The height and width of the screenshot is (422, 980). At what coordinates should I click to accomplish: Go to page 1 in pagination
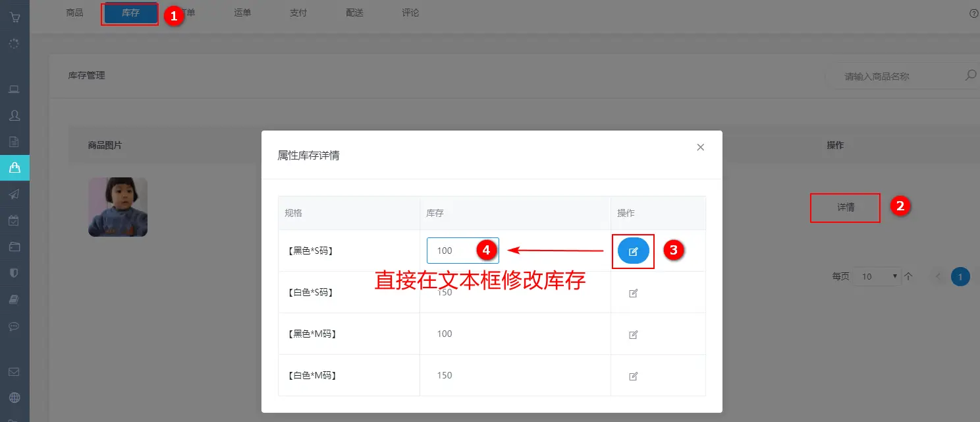click(x=960, y=276)
